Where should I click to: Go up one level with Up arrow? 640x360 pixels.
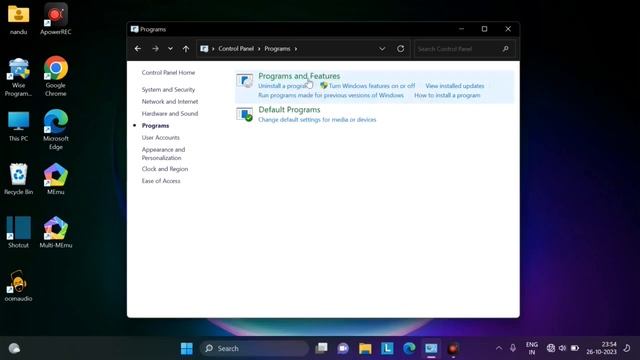tap(186, 49)
